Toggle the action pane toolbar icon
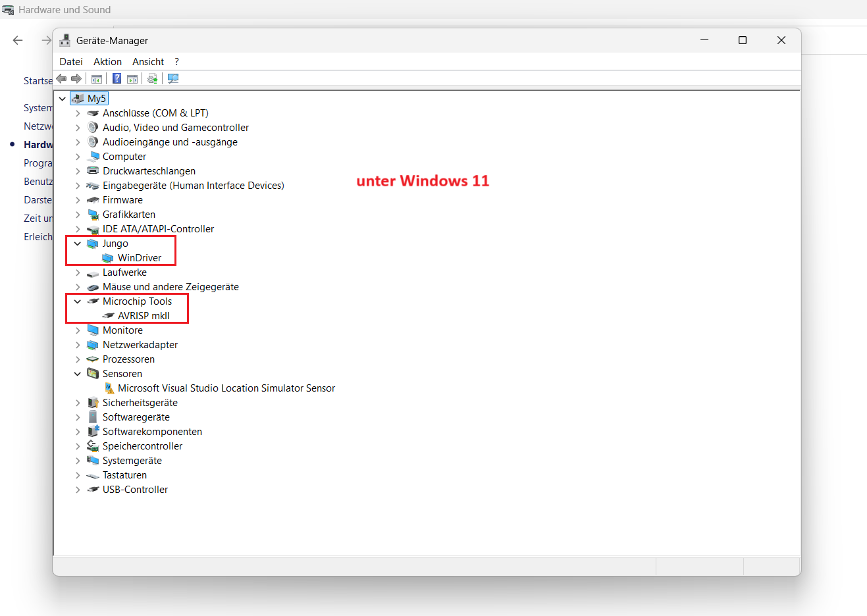The image size is (867, 616). [132, 78]
